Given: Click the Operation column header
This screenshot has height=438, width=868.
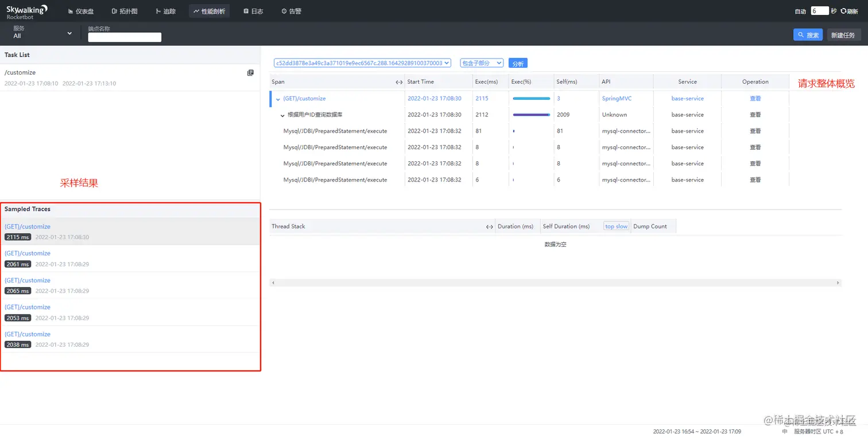Looking at the screenshot, I should 755,82.
